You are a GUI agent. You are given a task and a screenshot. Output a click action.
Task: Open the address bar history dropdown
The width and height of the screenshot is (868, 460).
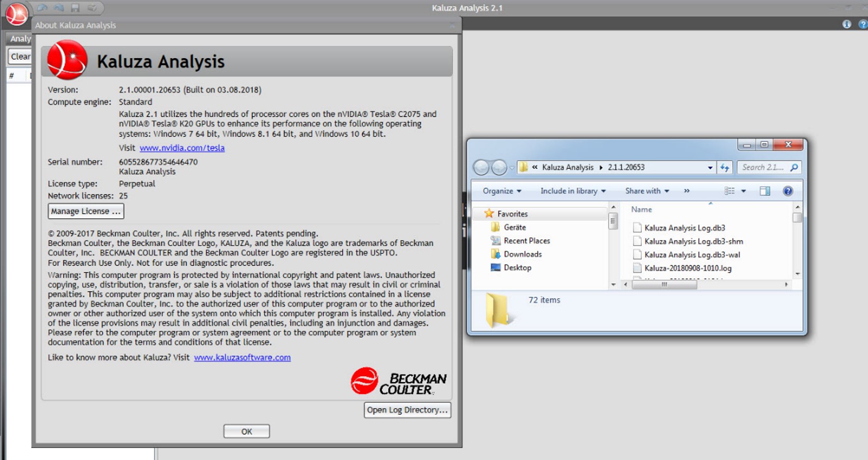(x=709, y=168)
